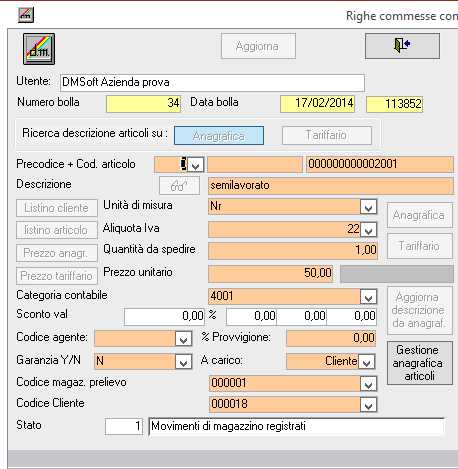
Task: Click the Utente field DMSoft Azienda prova
Action: click(212, 82)
